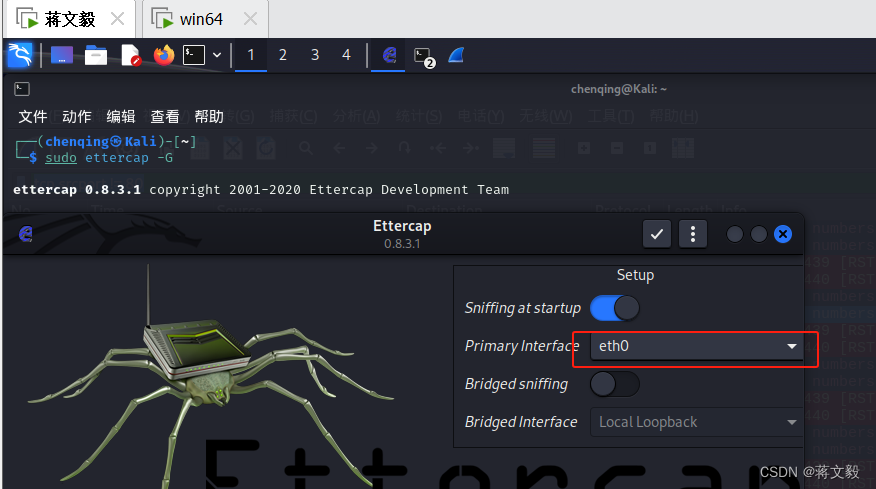The height and width of the screenshot is (489, 876).
Task: Switch to workspace 1
Action: coord(251,55)
